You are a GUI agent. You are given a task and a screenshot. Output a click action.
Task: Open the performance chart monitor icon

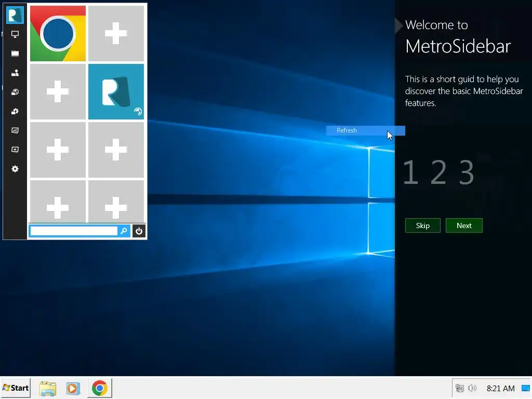15,130
